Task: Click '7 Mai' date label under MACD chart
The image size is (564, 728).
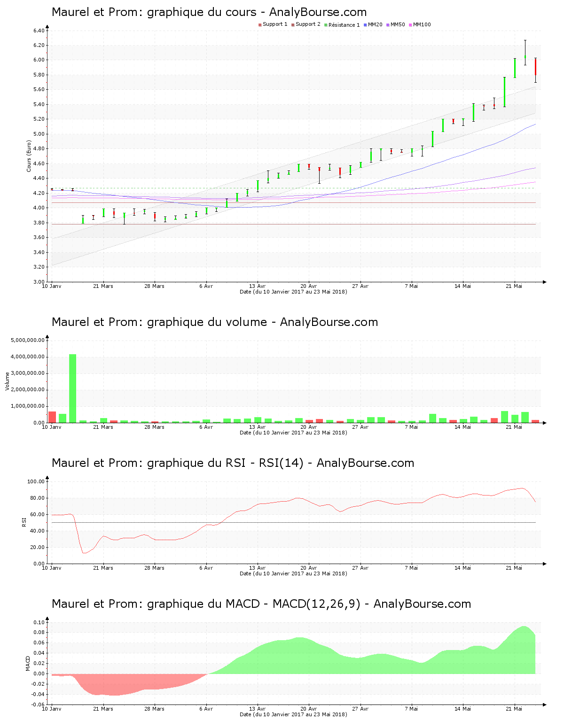Action: point(411,709)
